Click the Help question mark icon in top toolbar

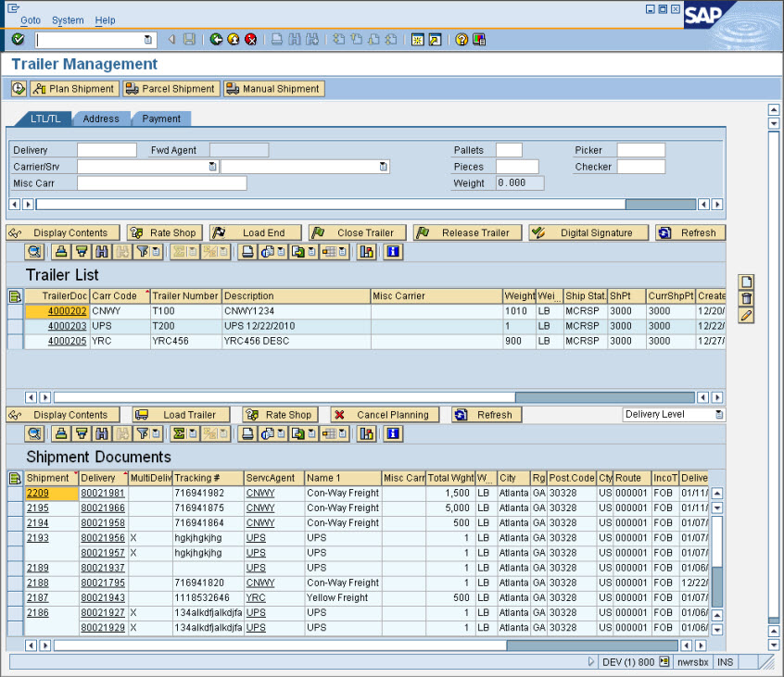click(x=461, y=40)
